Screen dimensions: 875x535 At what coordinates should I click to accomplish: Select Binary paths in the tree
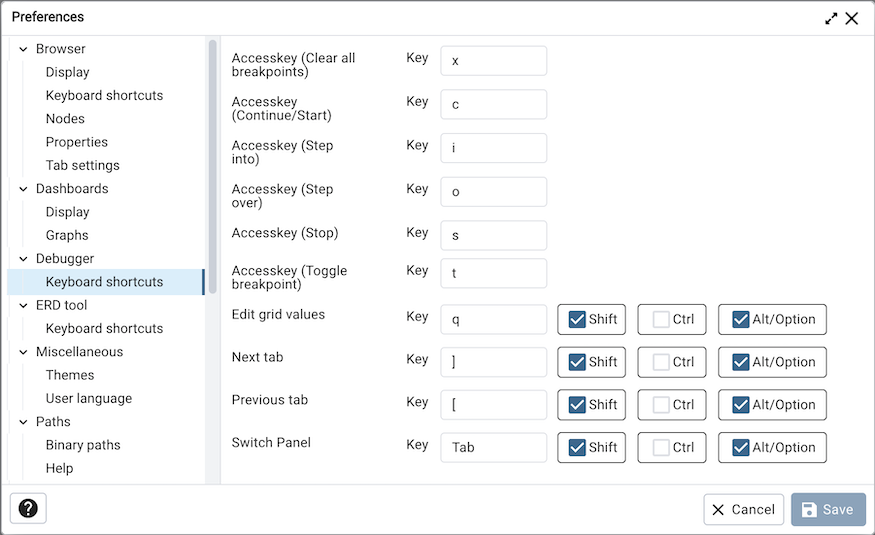click(x=83, y=445)
